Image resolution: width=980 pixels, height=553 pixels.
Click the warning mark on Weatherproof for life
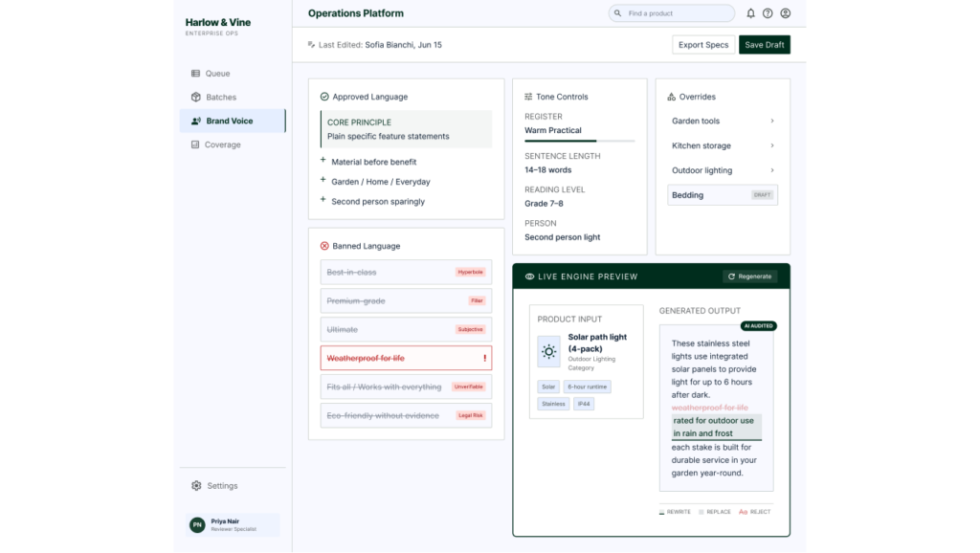click(485, 358)
